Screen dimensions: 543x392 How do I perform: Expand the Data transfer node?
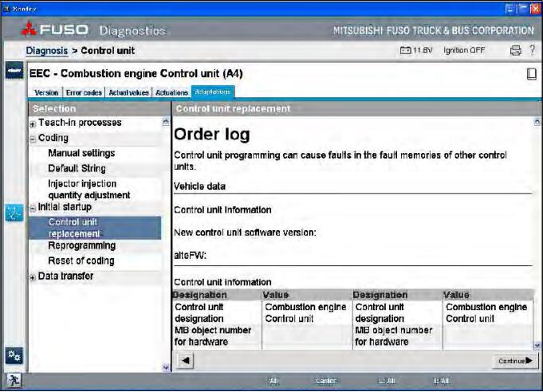tap(33, 277)
